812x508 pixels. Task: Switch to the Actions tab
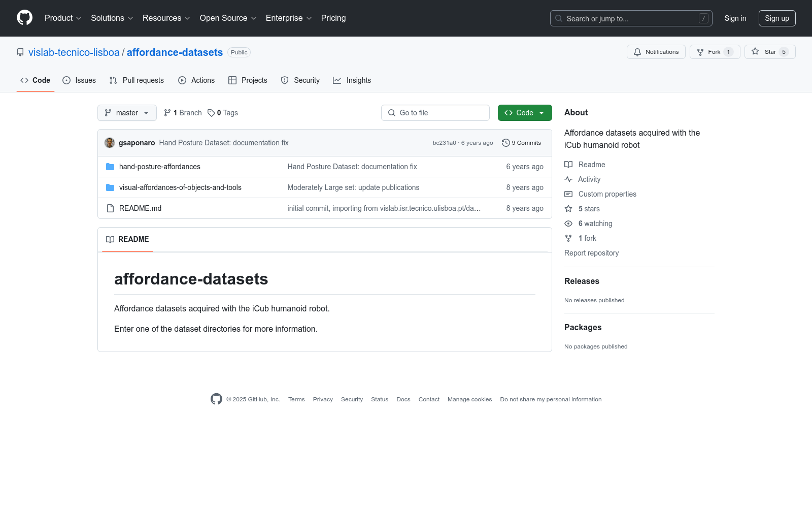click(196, 80)
